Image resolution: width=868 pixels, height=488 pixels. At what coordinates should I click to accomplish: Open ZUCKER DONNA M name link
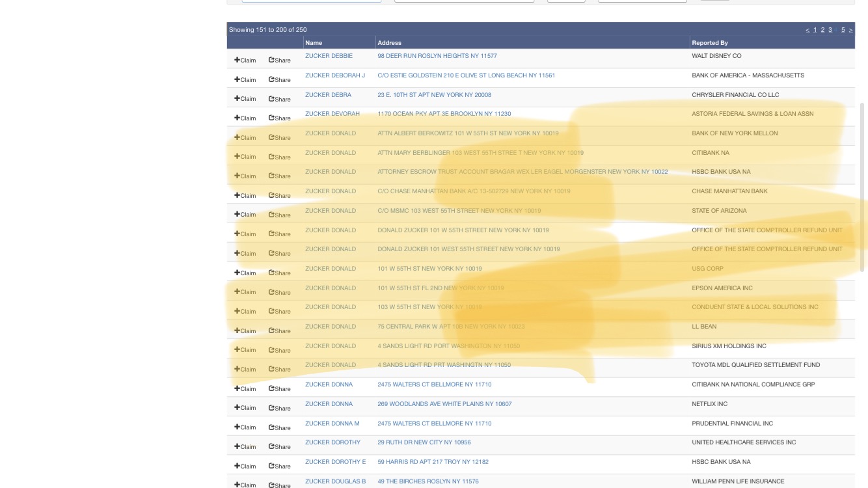(x=332, y=424)
